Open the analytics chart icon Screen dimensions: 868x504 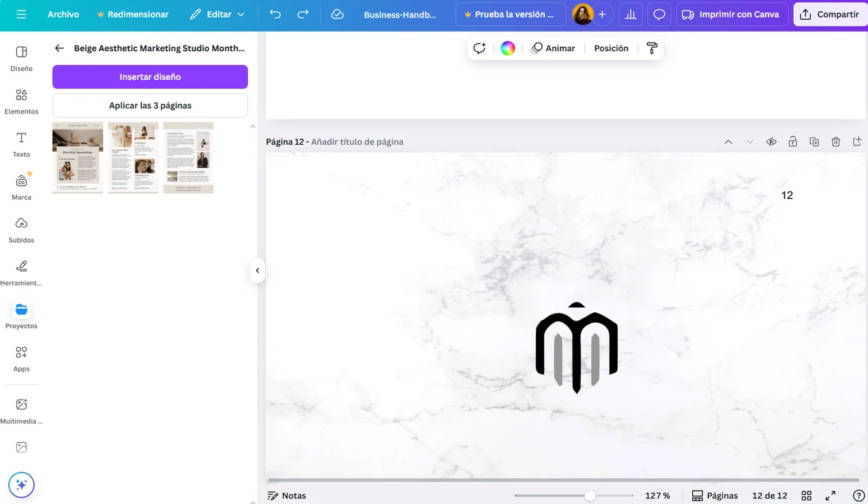coord(631,14)
